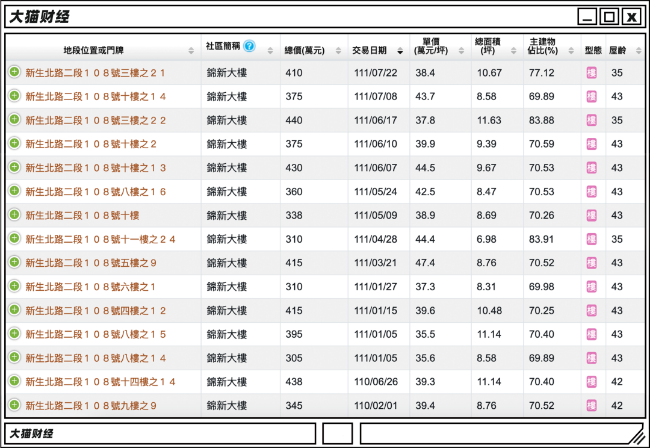This screenshot has height=448, width=650.
Task: Expand row 新生北路二段108號十樓之2 plus icon
Action: click(15, 143)
